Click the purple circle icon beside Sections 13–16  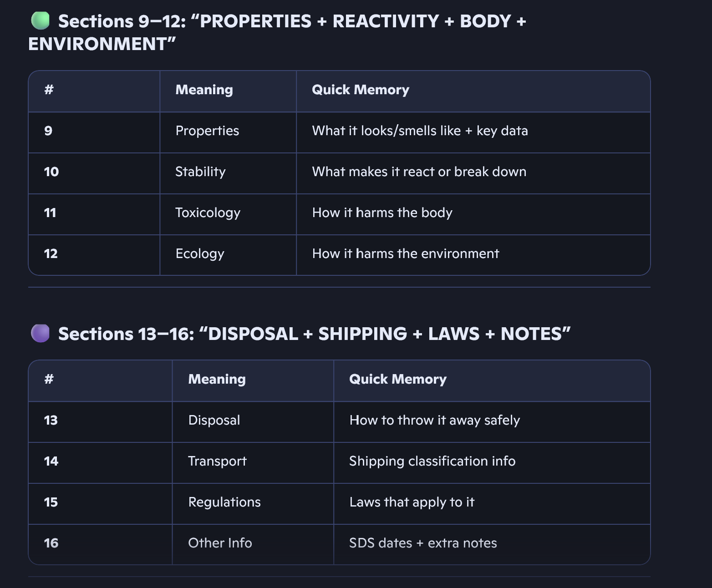coord(40,333)
